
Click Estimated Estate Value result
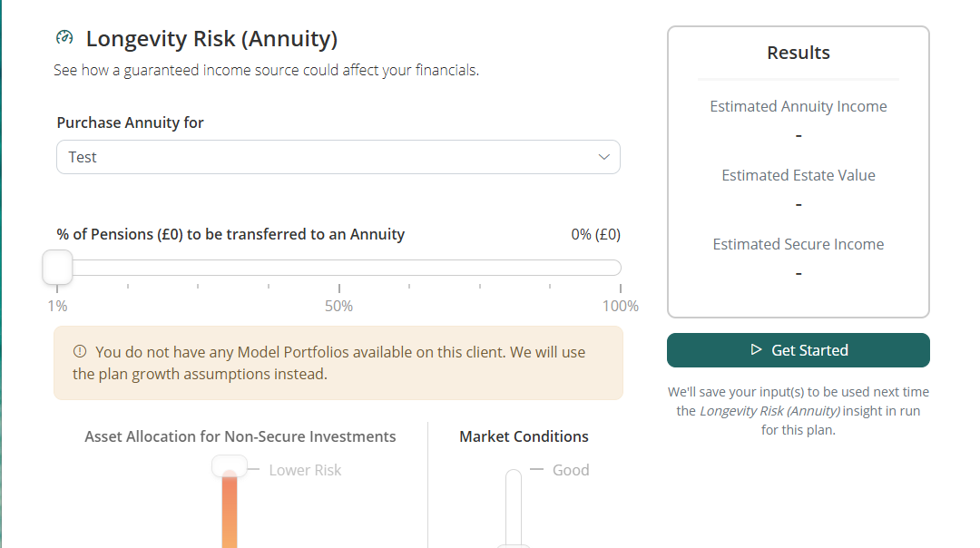799,176
